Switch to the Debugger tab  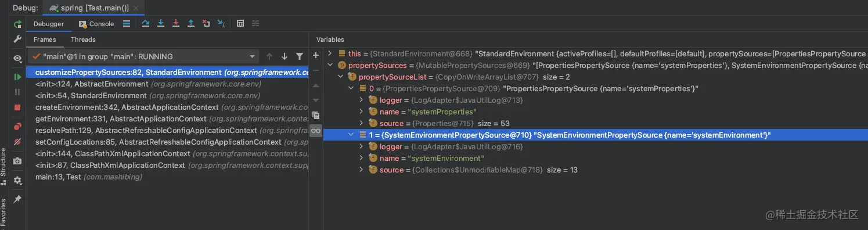click(49, 24)
